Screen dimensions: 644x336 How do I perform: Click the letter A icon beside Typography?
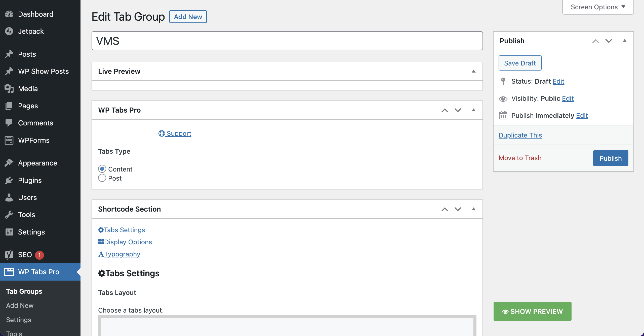point(101,254)
